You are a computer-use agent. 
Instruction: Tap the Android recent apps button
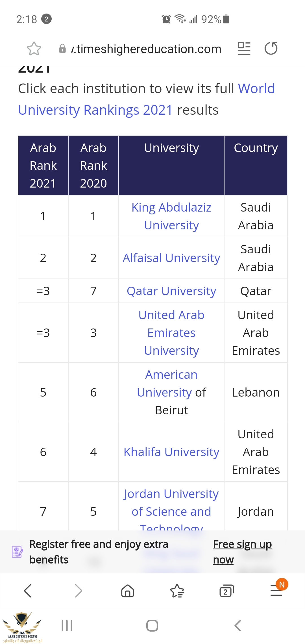67,626
